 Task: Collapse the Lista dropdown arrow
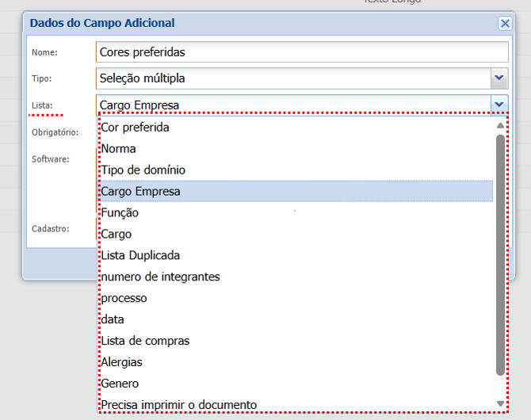coord(499,105)
